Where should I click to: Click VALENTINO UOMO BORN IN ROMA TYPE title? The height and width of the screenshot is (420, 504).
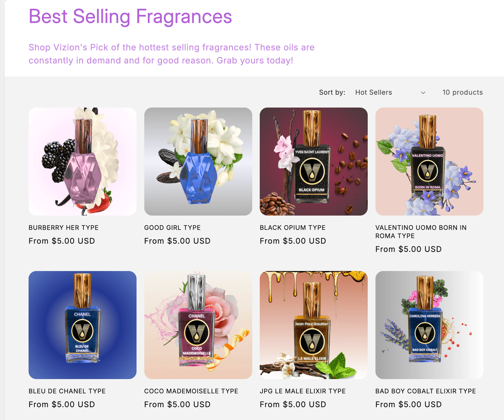point(421,232)
